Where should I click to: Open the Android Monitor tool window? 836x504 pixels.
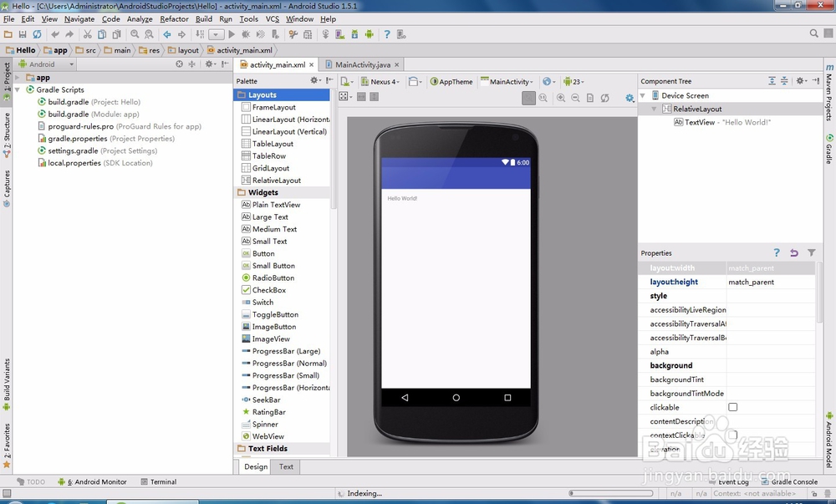(x=92, y=481)
